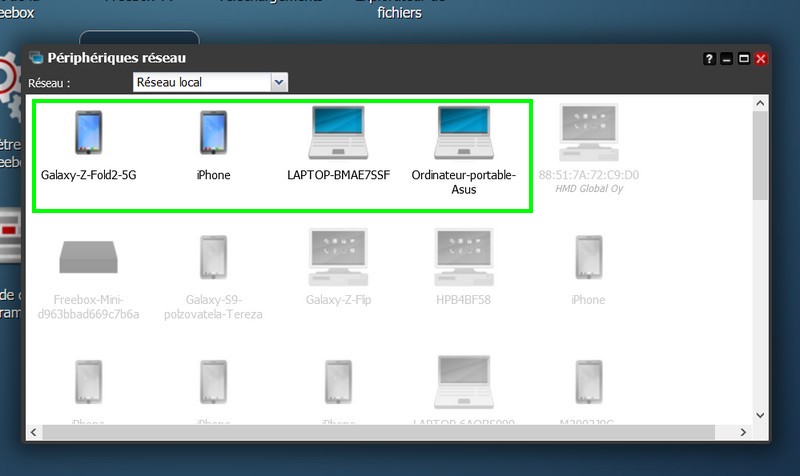The width and height of the screenshot is (800, 476).
Task: Select the HMD Global Oy device 88:51:7A:72:C9:D0
Action: (588, 149)
